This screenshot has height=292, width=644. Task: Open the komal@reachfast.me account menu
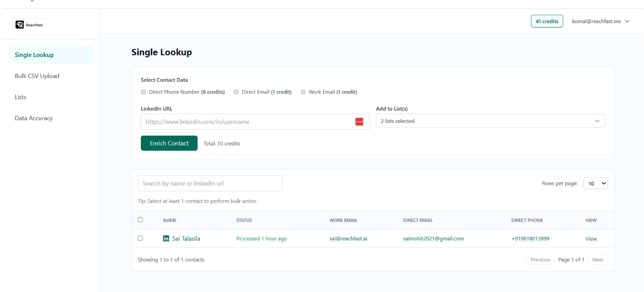(600, 21)
